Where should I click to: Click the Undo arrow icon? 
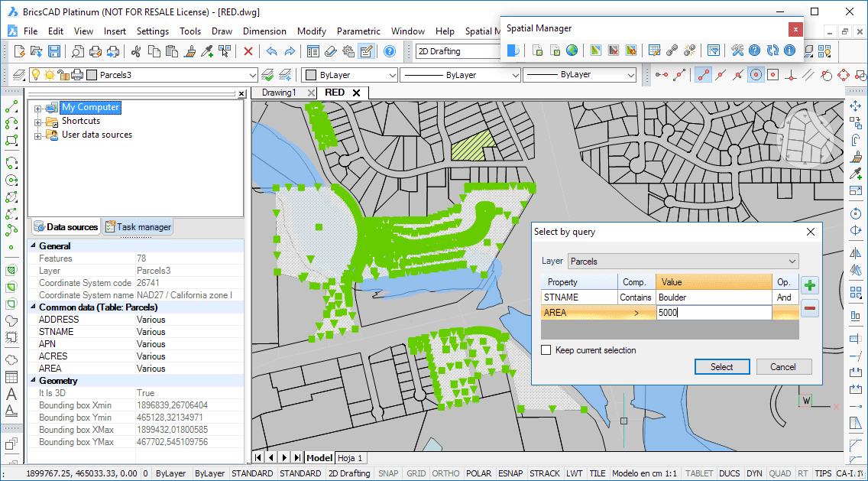(x=271, y=51)
